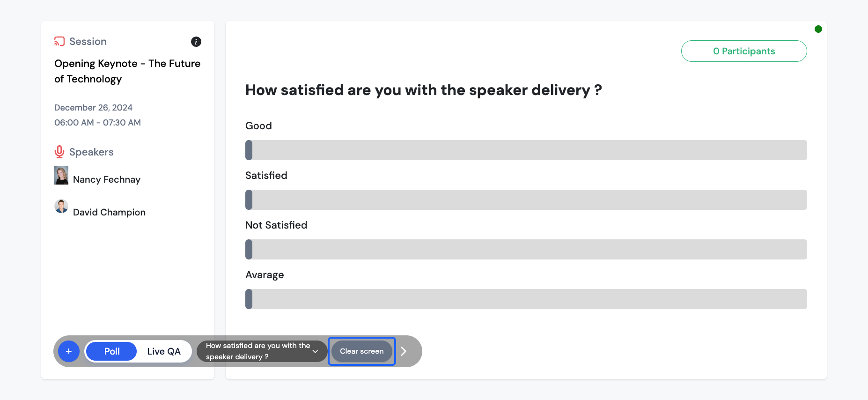
Task: Click the Clear screen button
Action: [x=362, y=351]
